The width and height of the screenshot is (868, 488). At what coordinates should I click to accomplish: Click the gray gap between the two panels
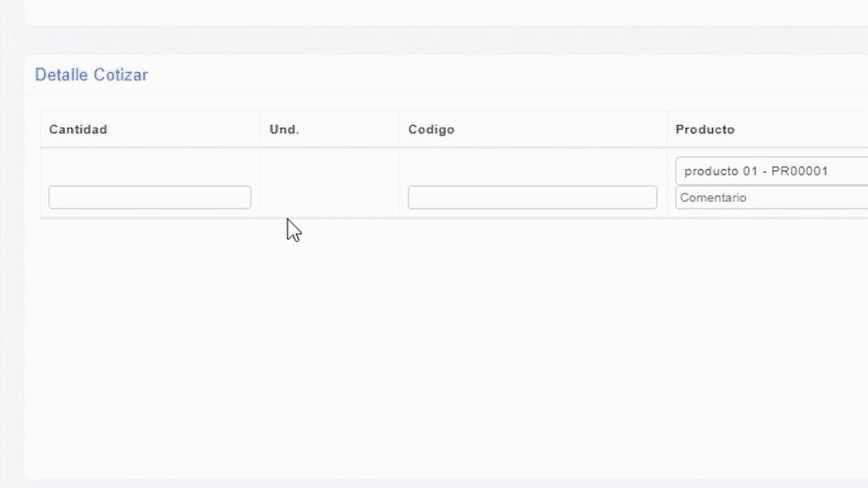click(439, 40)
